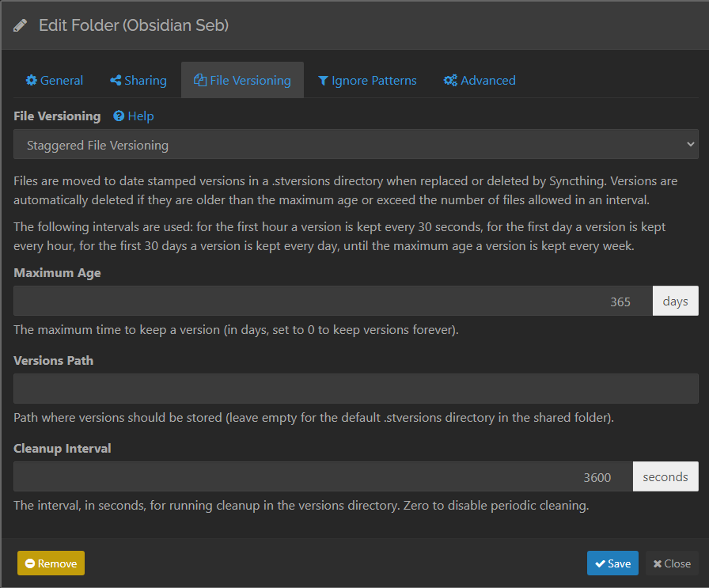This screenshot has height=588, width=709.
Task: Change Staggered File Versioning to another mode
Action: [354, 145]
